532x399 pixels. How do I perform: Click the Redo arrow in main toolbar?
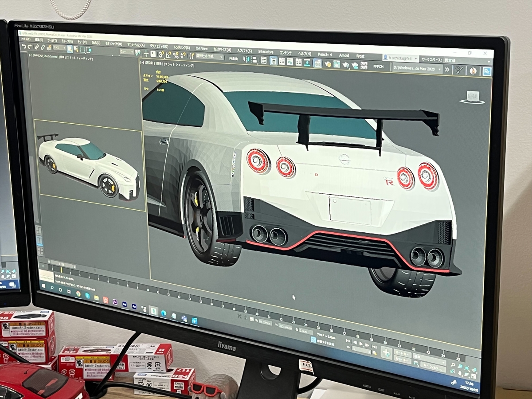30,47
